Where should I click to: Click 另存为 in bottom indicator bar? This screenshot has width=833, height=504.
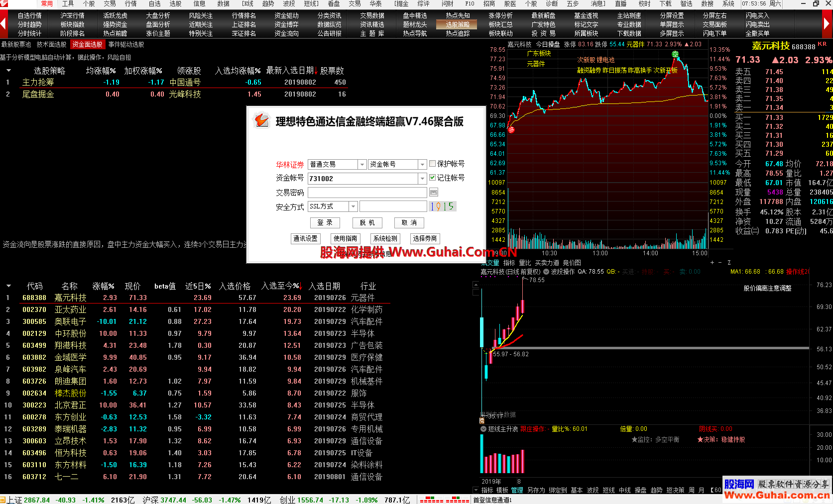[x=536, y=490]
